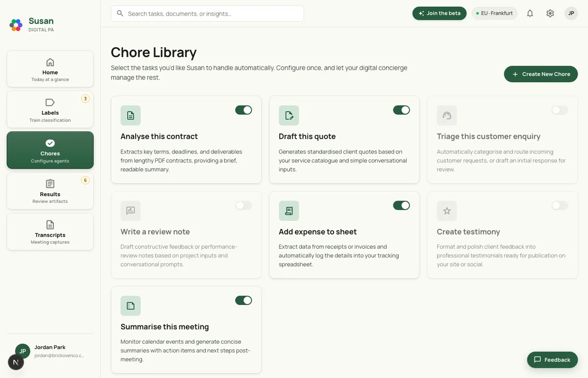Click in the search tasks field
The height and width of the screenshot is (378, 588).
[x=207, y=14]
